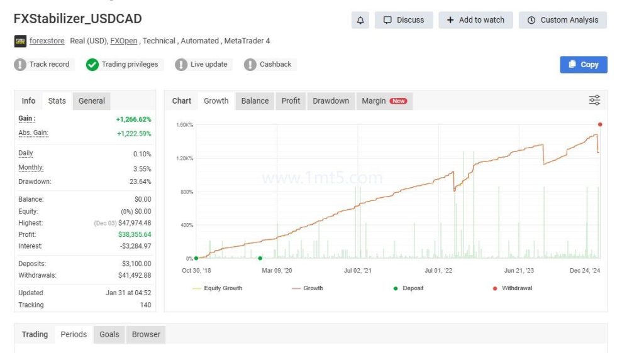Switch to the Goals tab
The image size is (644, 353).
pyautogui.click(x=109, y=334)
